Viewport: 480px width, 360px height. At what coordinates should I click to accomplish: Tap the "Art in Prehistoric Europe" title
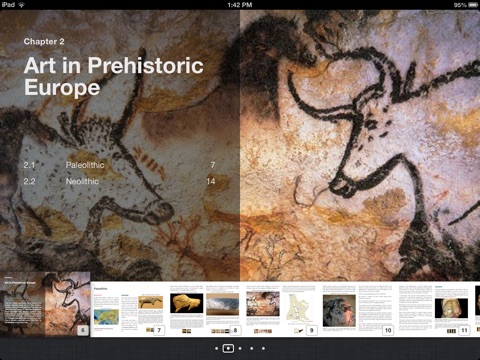coord(113,76)
